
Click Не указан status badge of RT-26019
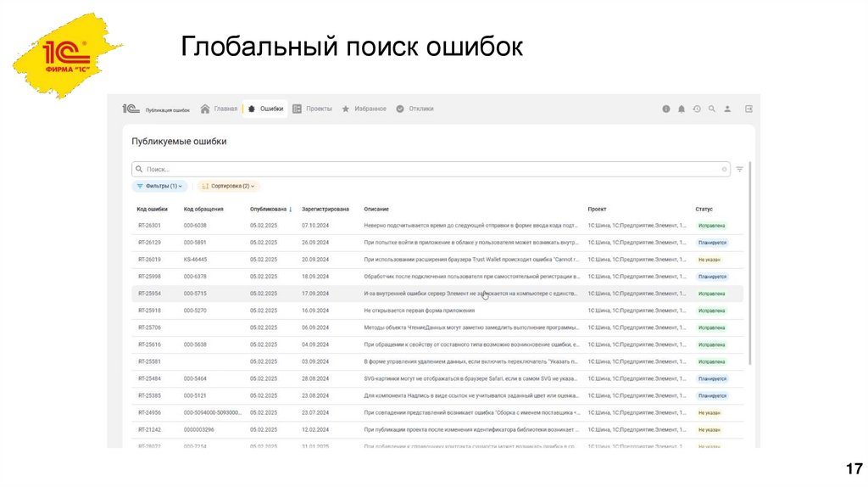click(709, 260)
